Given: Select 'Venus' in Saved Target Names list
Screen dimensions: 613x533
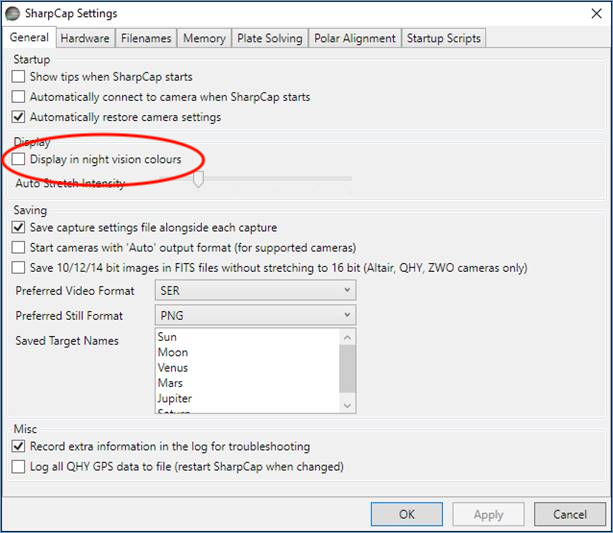Looking at the screenshot, I should (172, 368).
